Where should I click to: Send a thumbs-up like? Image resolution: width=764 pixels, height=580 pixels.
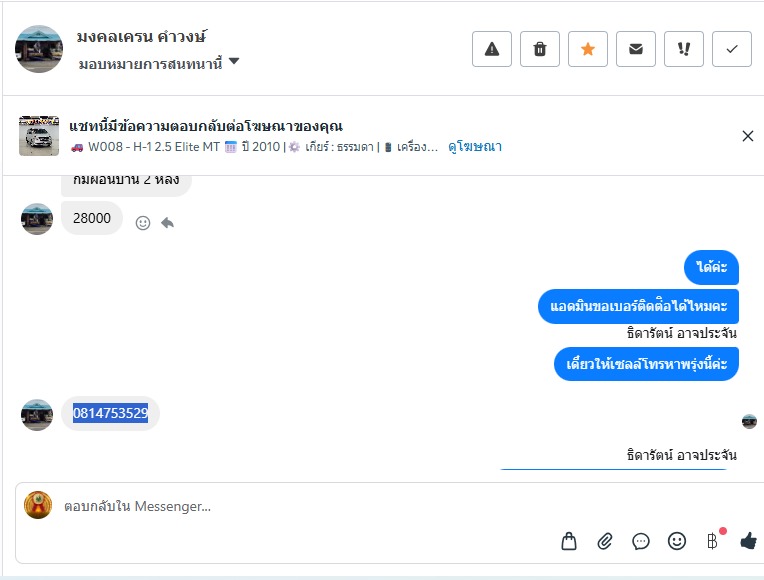pyautogui.click(x=748, y=541)
